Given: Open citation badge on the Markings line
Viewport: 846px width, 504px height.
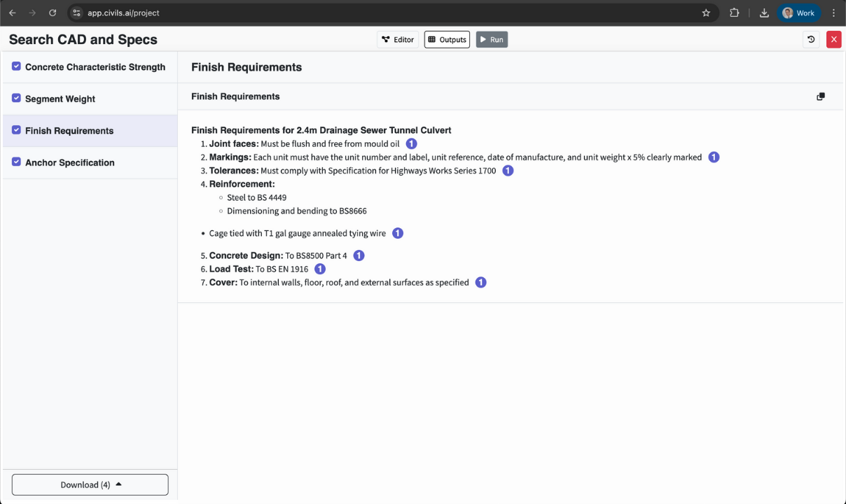Looking at the screenshot, I should (714, 157).
